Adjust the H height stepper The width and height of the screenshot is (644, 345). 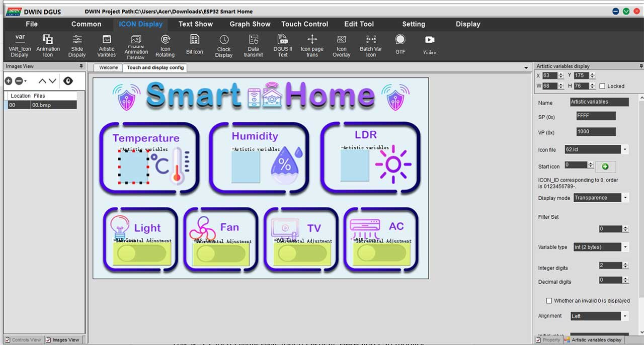(592, 86)
